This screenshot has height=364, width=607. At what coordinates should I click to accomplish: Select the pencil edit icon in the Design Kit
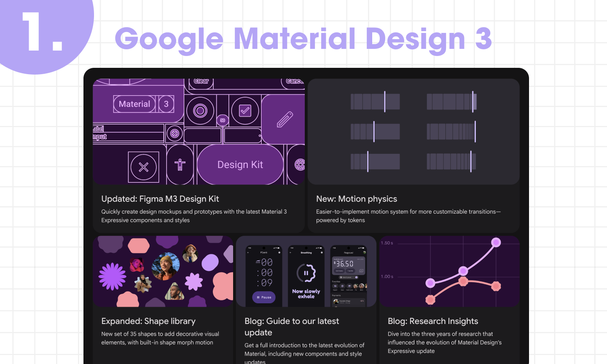click(285, 118)
